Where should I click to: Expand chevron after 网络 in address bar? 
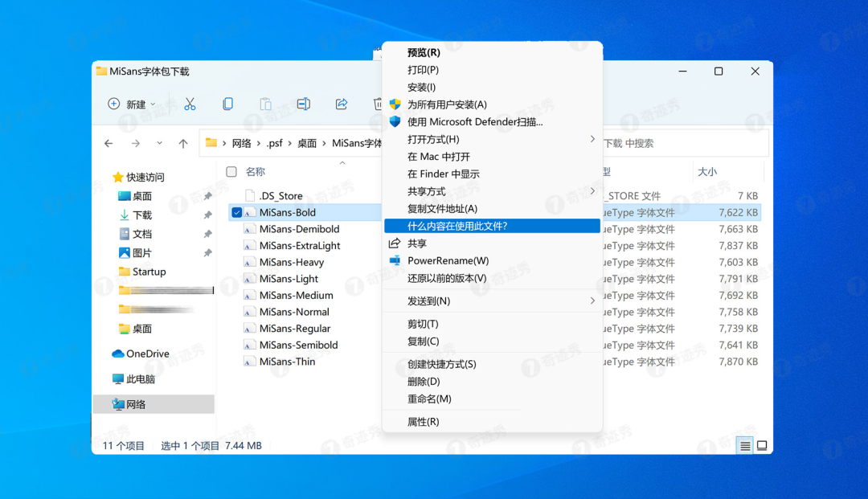coord(259,143)
